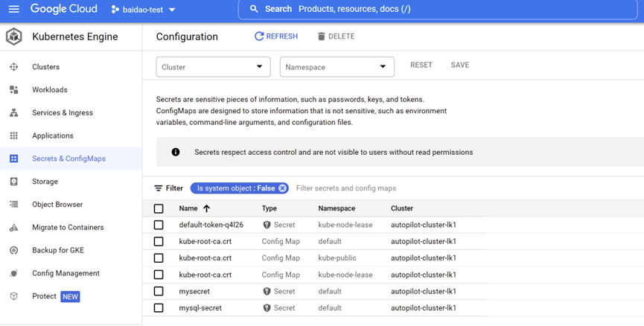Image resolution: width=644 pixels, height=326 pixels.
Task: Check the mysql-secret row checkbox
Action: (x=159, y=308)
